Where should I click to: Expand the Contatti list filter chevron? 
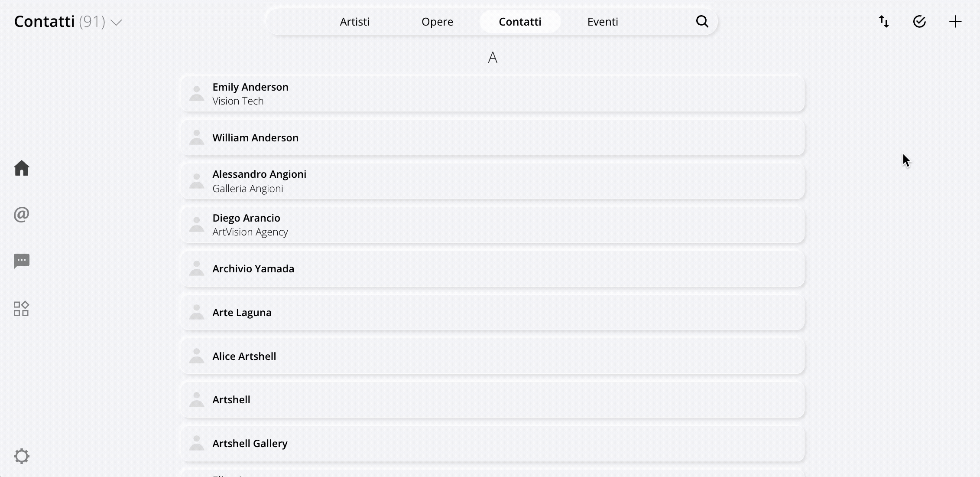pyautogui.click(x=116, y=22)
